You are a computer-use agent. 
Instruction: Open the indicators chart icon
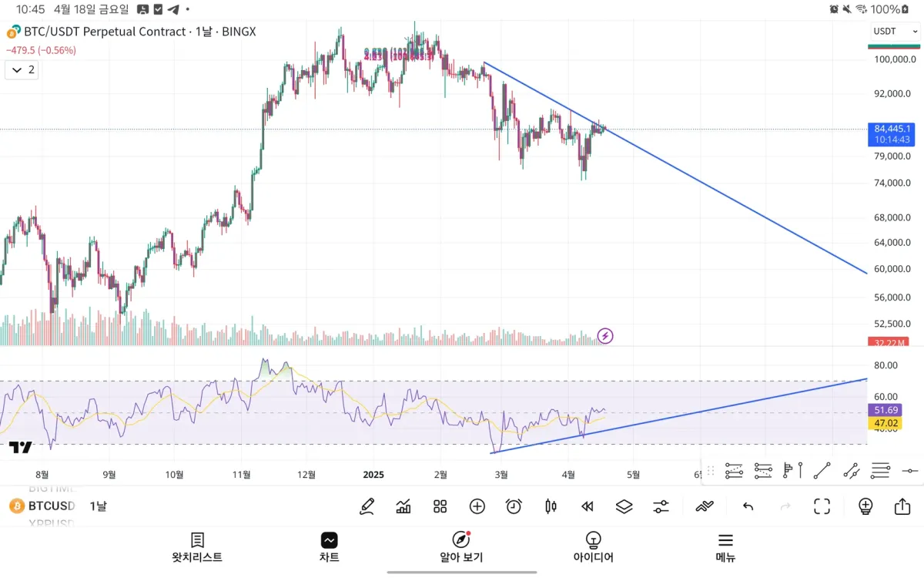(x=403, y=506)
